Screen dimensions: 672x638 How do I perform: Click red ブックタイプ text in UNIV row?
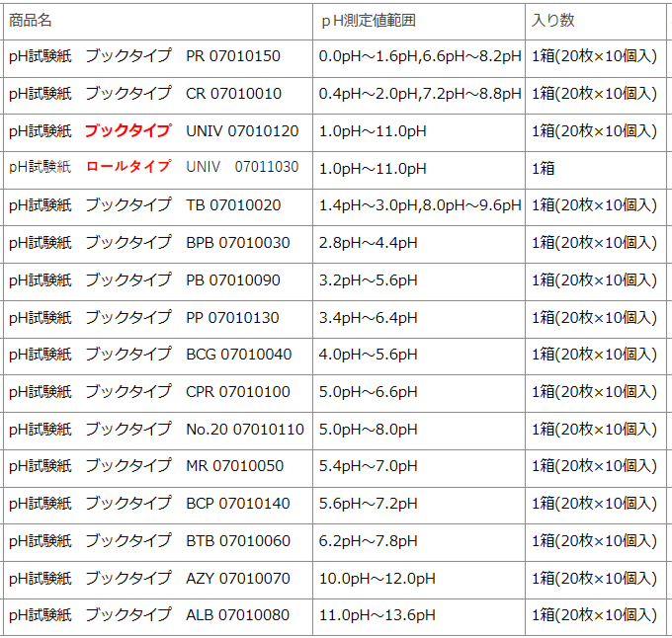127,131
